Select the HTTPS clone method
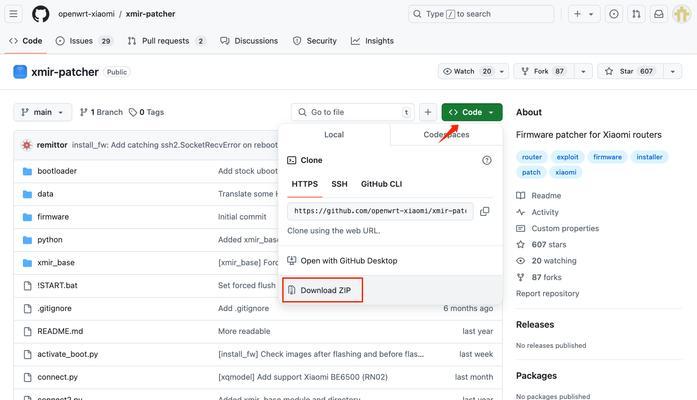Image resolution: width=697 pixels, height=400 pixels. pyautogui.click(x=304, y=184)
